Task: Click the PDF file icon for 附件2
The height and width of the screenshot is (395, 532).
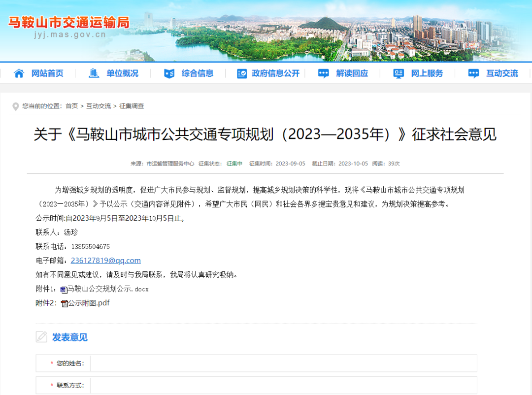Action: 65,303
